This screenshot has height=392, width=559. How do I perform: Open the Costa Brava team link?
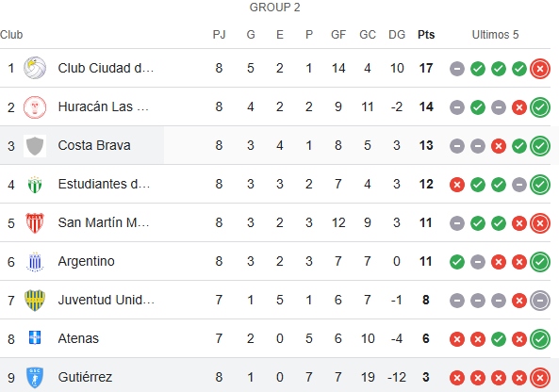[x=94, y=145]
